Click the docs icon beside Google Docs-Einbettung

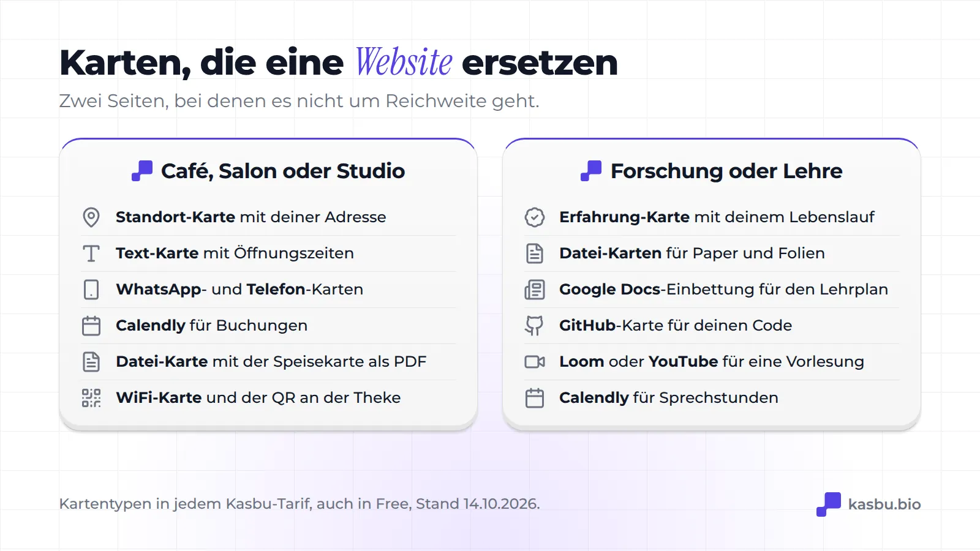pos(535,290)
